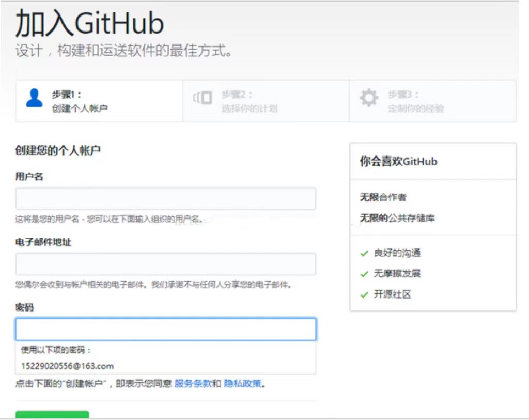Click the blue person icon in step 1
This screenshot has width=529, height=420.
point(35,98)
